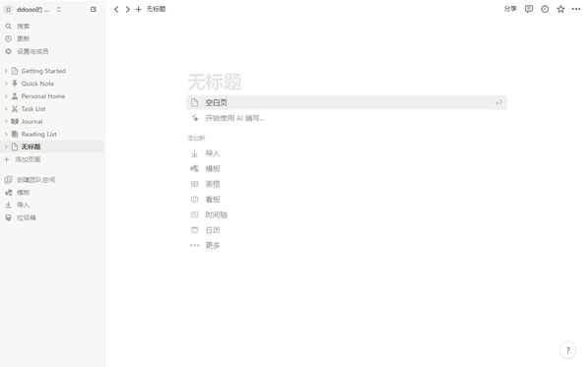
Task: Expand the Quick Note page chevron
Action: point(6,84)
